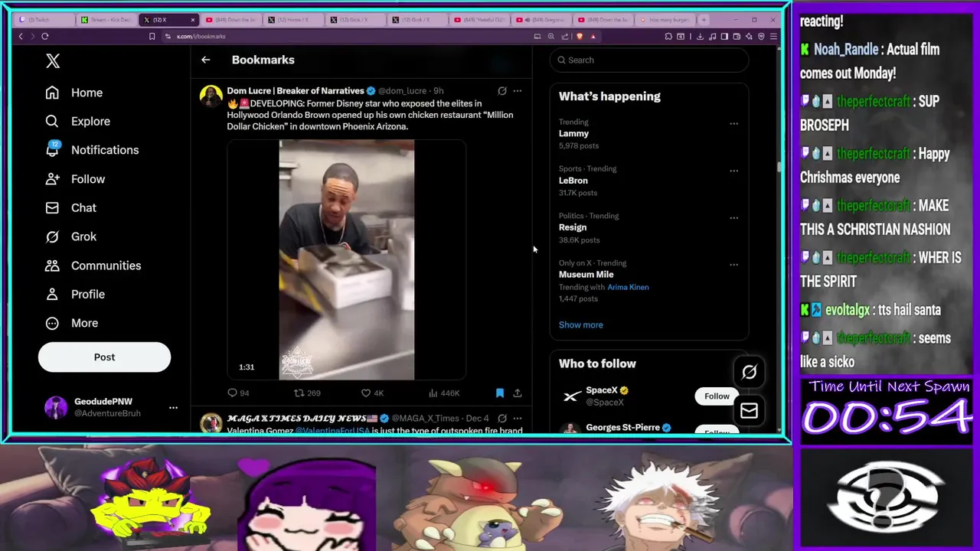Image resolution: width=980 pixels, height=551 pixels.
Task: Open GeodudePNW account menu dots
Action: point(173,408)
